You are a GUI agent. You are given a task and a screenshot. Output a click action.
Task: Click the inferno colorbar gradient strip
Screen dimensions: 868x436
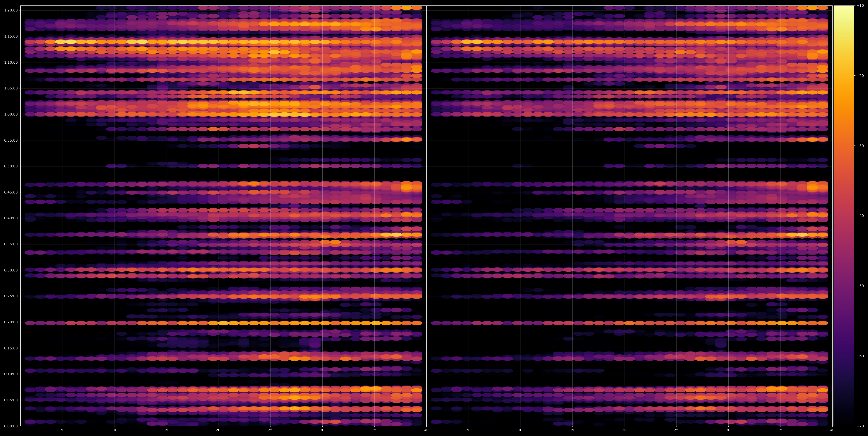click(844, 216)
